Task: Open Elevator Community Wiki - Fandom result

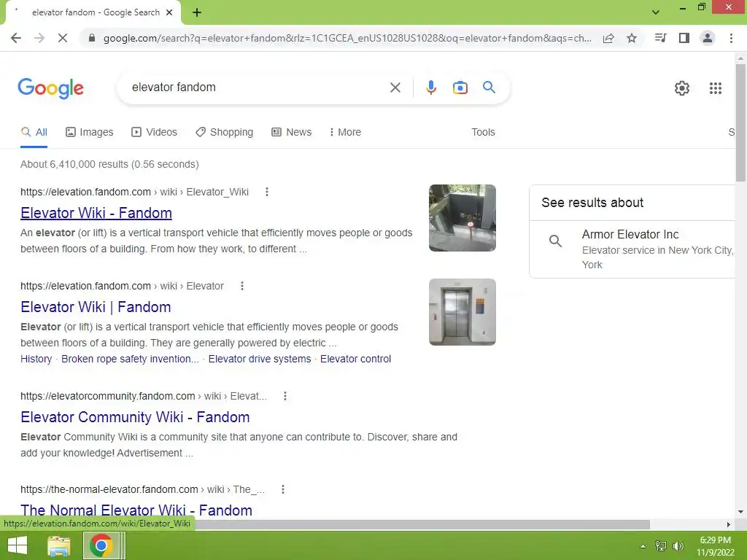Action: click(x=135, y=417)
